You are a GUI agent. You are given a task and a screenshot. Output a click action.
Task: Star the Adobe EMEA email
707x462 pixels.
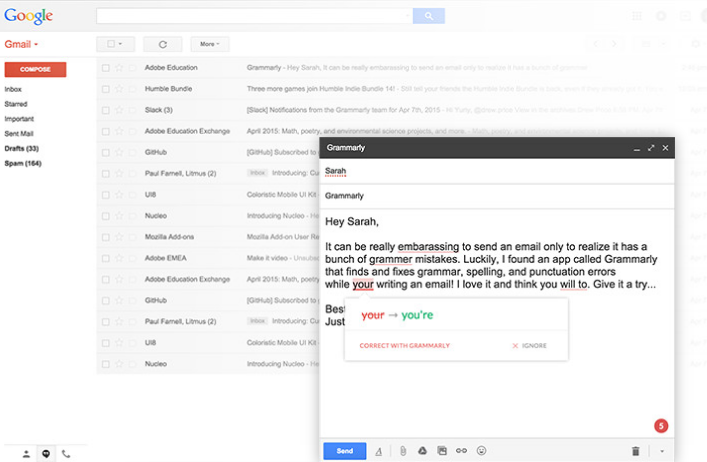[119, 258]
